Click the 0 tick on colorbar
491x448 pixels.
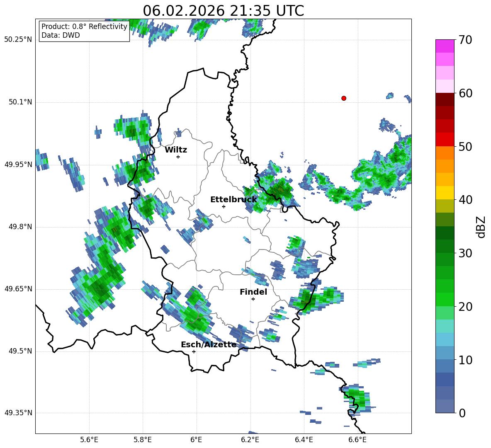point(462,413)
